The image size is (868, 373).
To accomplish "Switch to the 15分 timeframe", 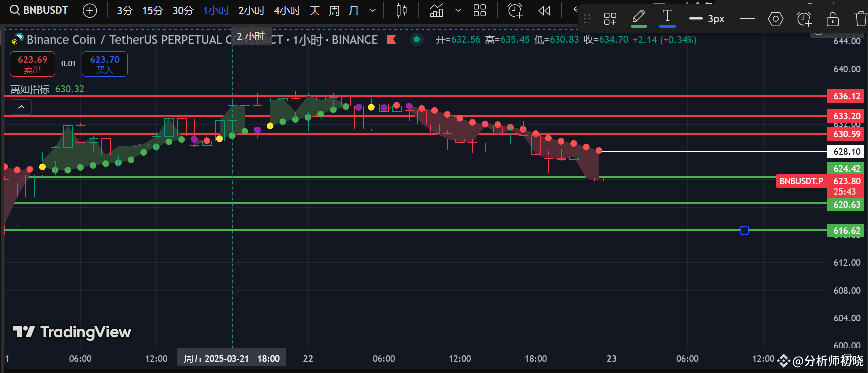I will pos(153,10).
